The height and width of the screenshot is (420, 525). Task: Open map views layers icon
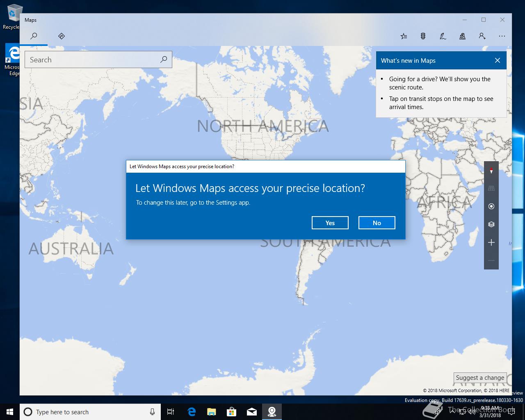point(491,224)
